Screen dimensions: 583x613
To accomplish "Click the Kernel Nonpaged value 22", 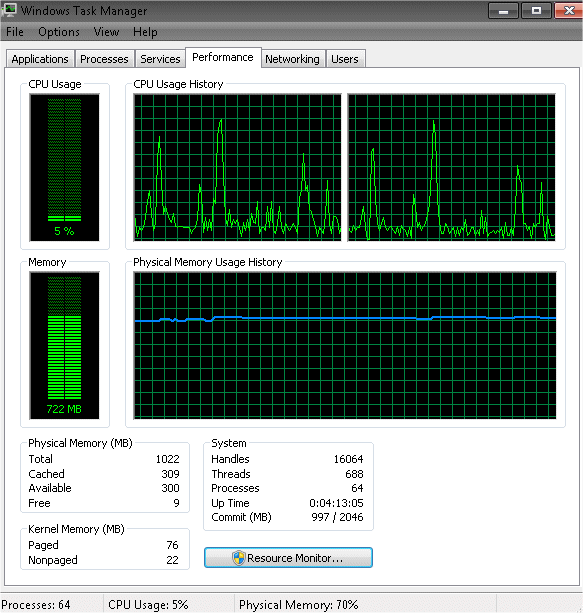I will point(172,560).
